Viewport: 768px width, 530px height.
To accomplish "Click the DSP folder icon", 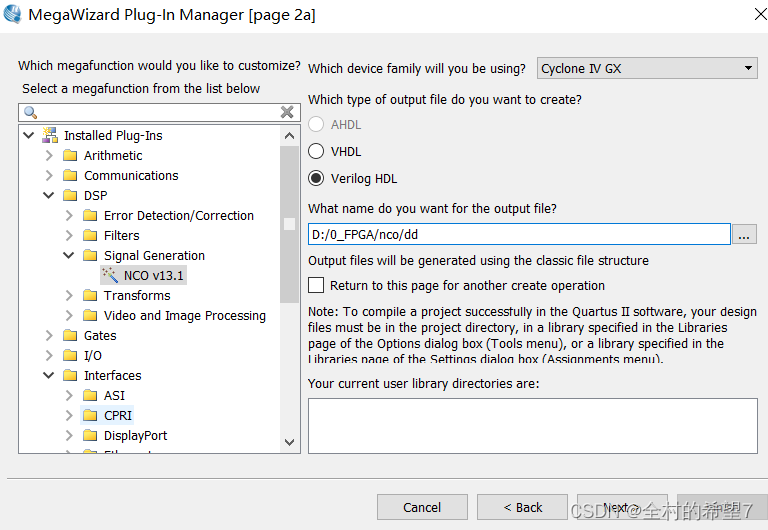I will (x=70, y=195).
